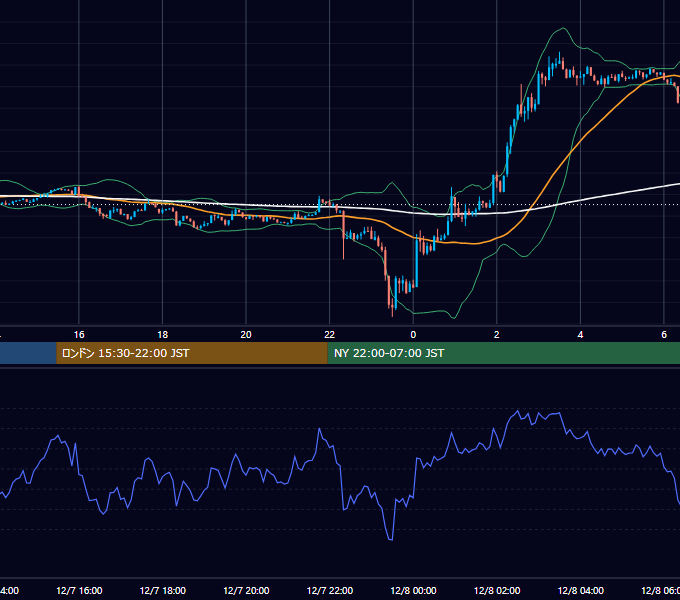Click the 22 hour axis label
This screenshot has height=600, width=680.
pyautogui.click(x=330, y=334)
